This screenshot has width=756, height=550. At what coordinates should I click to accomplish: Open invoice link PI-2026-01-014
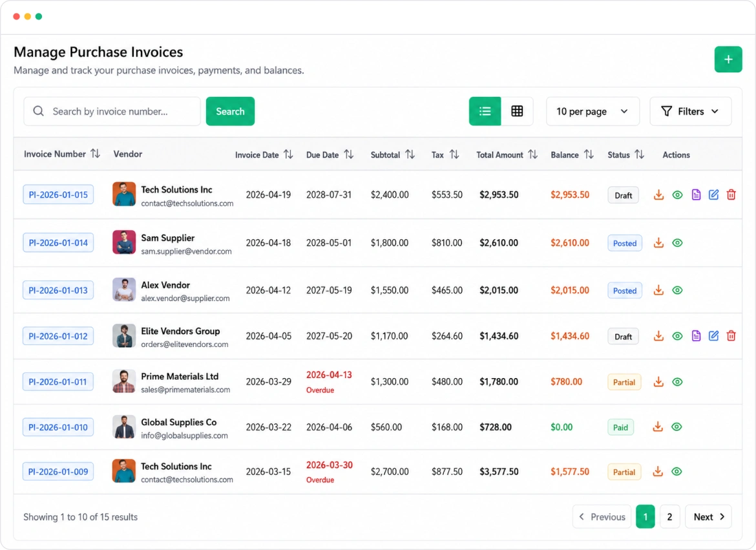pos(58,242)
